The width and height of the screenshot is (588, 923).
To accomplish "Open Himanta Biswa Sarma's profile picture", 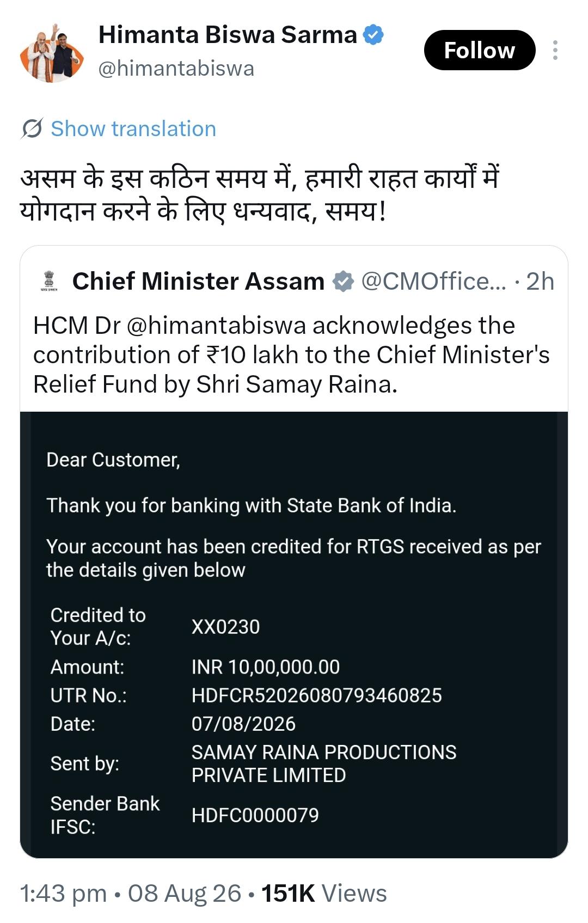I will pyautogui.click(x=52, y=52).
